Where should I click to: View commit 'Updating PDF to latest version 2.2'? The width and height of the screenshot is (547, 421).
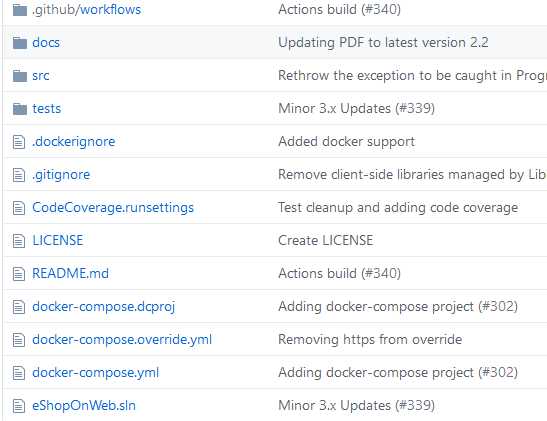click(383, 43)
